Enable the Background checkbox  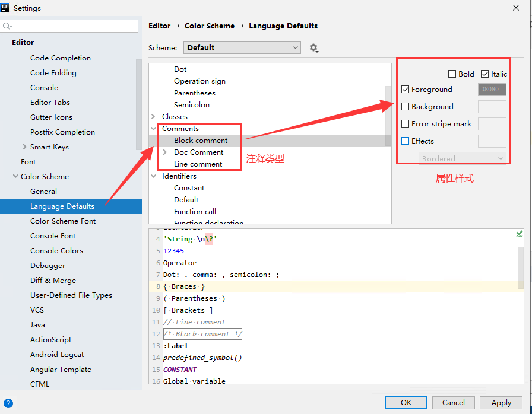405,106
